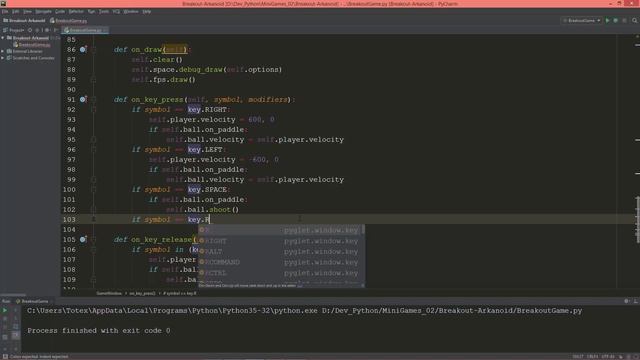Click locate-file icon in Project panel header
The image size is (640, 360).
pyautogui.click(x=30, y=30)
